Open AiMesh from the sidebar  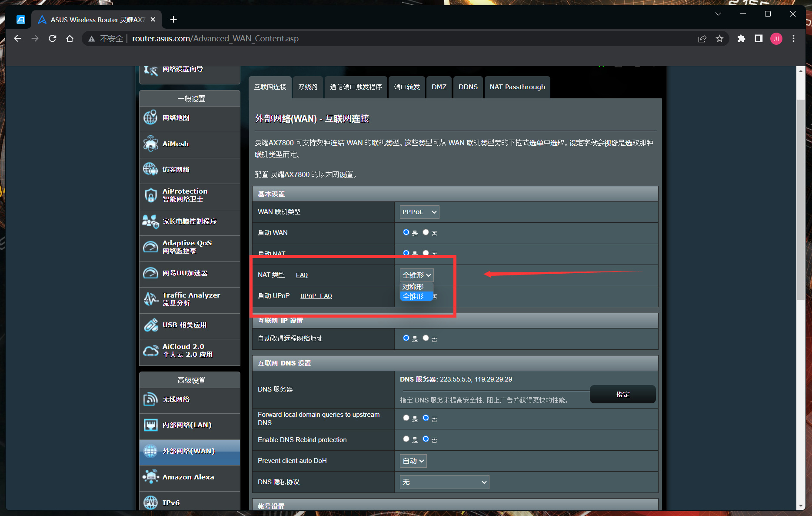click(190, 144)
